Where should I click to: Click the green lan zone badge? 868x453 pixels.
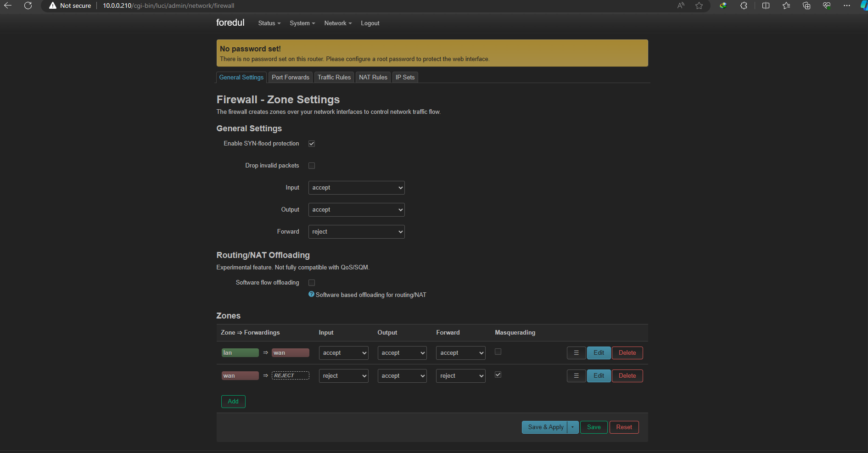(x=240, y=353)
